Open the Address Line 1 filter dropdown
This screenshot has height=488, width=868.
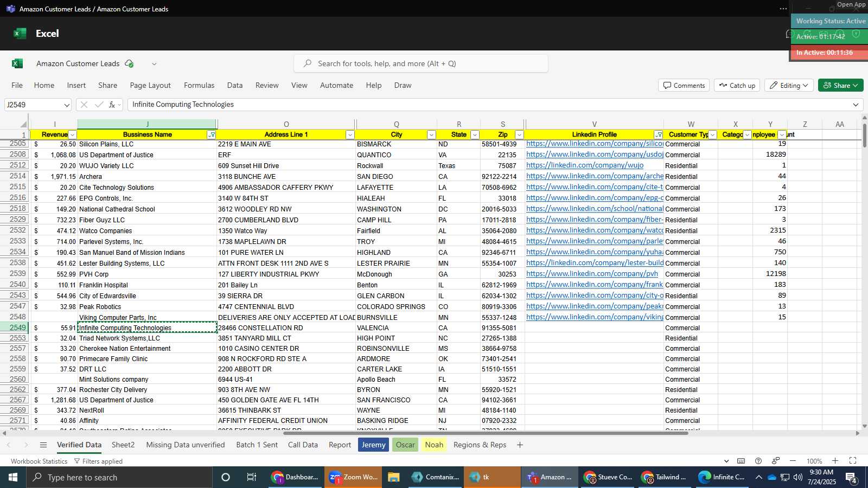click(x=350, y=135)
